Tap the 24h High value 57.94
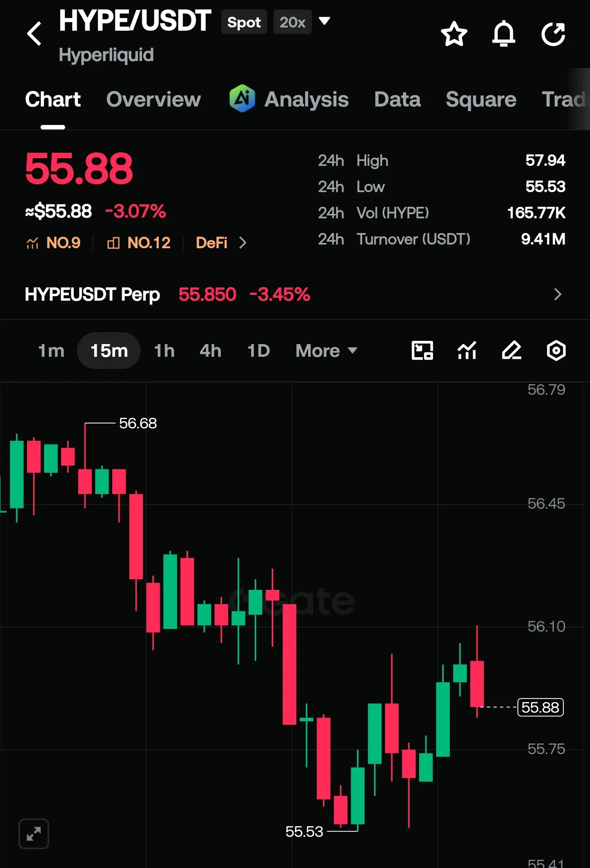 pyautogui.click(x=545, y=160)
